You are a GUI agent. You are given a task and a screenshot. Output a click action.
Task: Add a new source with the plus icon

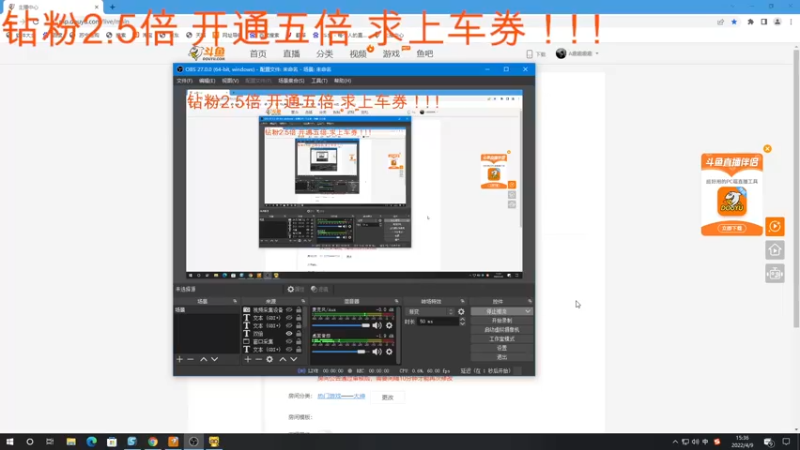[x=247, y=359]
